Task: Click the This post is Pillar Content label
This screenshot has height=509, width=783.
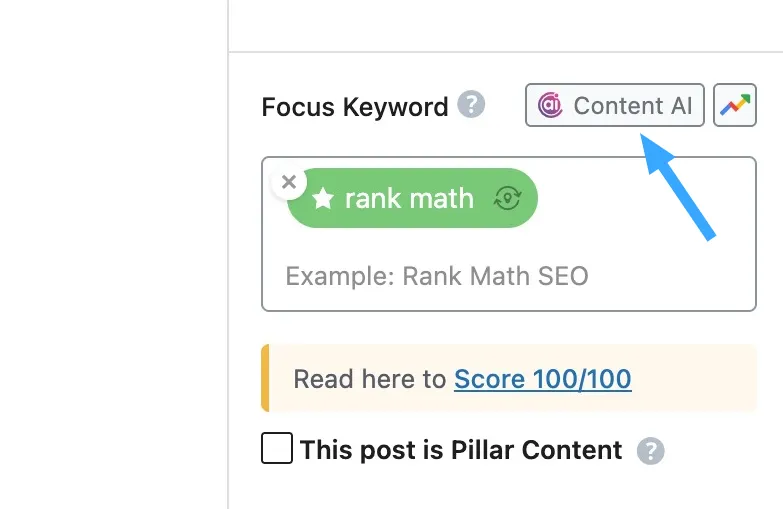Action: [x=460, y=450]
